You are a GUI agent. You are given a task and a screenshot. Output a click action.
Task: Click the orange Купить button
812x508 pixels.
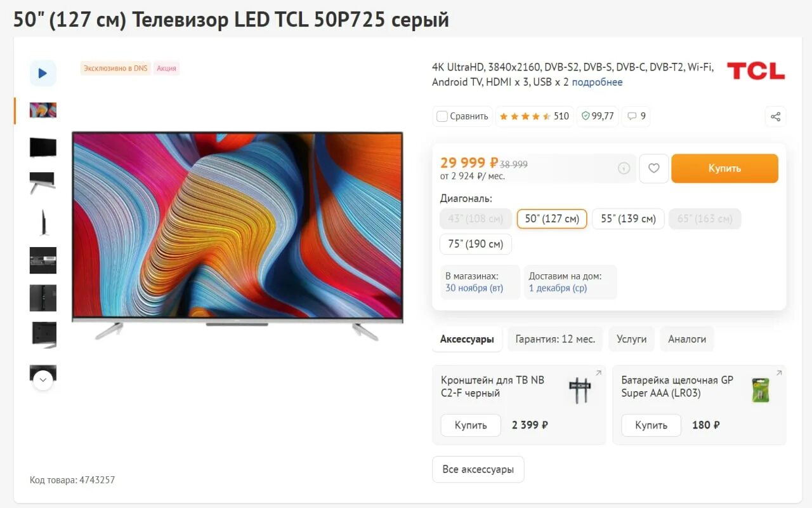pos(724,168)
